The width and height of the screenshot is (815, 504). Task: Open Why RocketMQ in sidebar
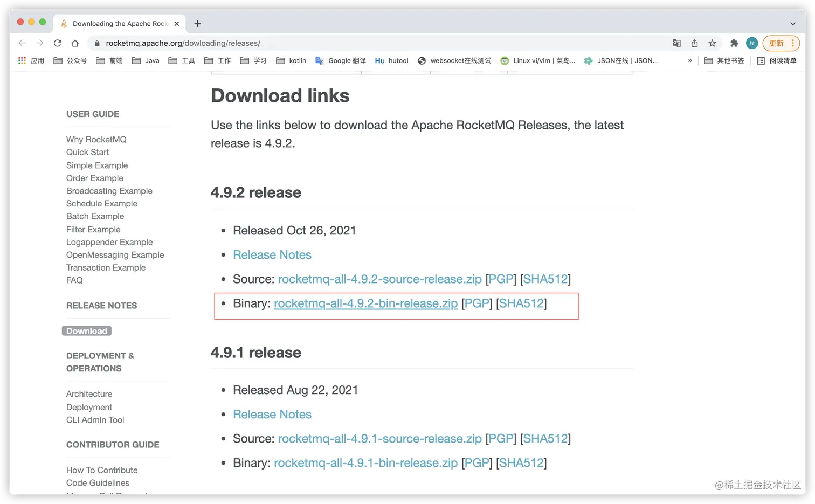(96, 140)
